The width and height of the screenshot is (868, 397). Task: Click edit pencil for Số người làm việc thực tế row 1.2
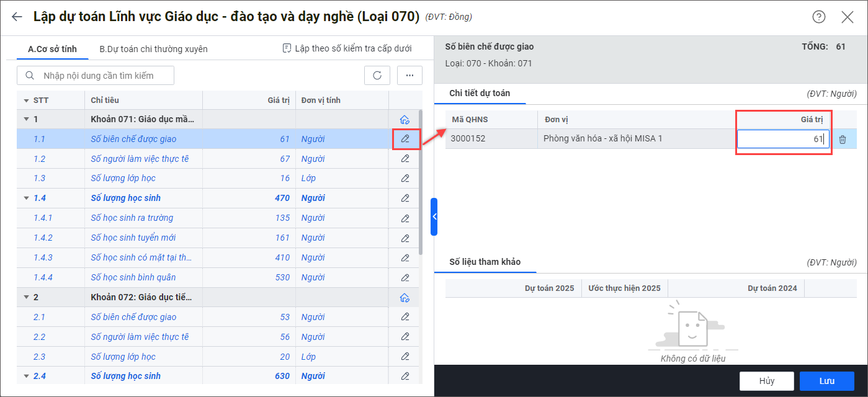pos(405,159)
